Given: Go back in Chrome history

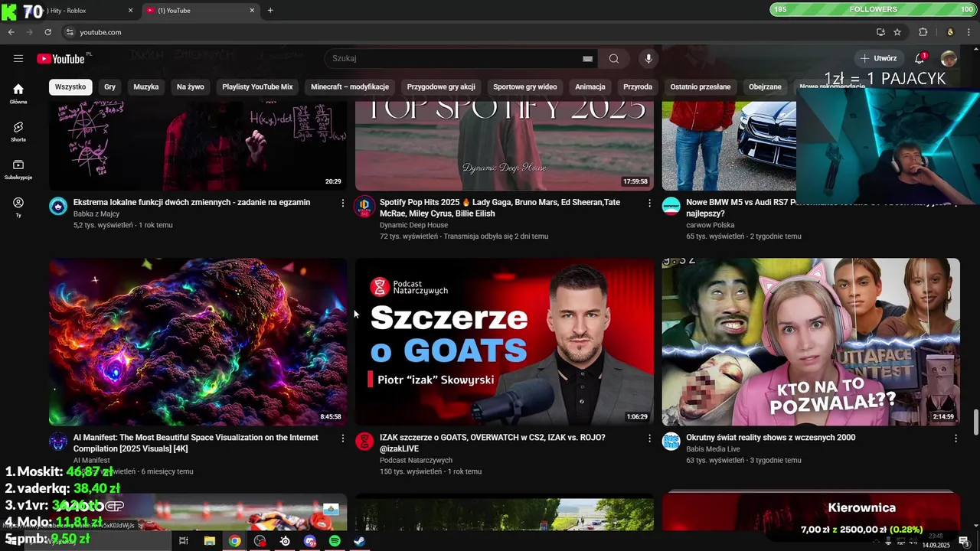Looking at the screenshot, I should click(x=11, y=32).
